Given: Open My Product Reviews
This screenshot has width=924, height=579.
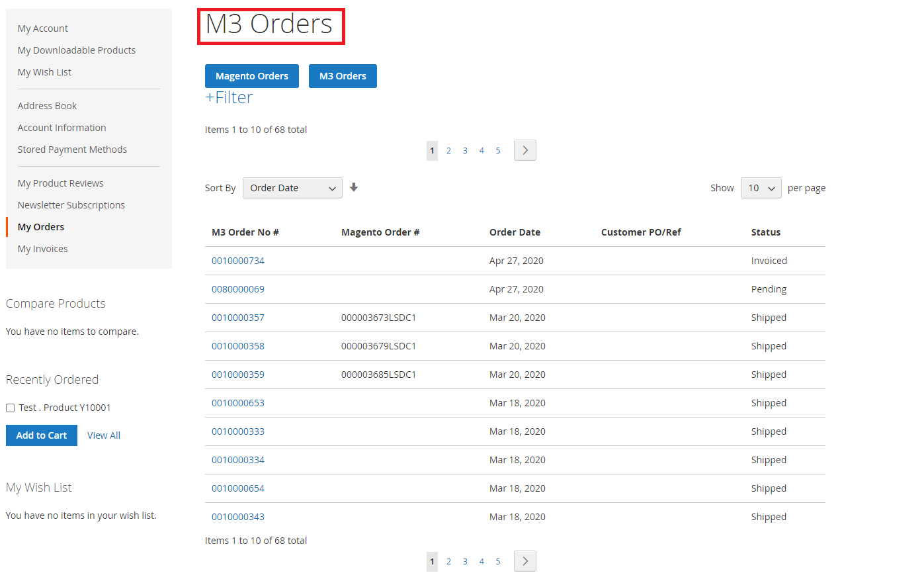Looking at the screenshot, I should tap(61, 183).
